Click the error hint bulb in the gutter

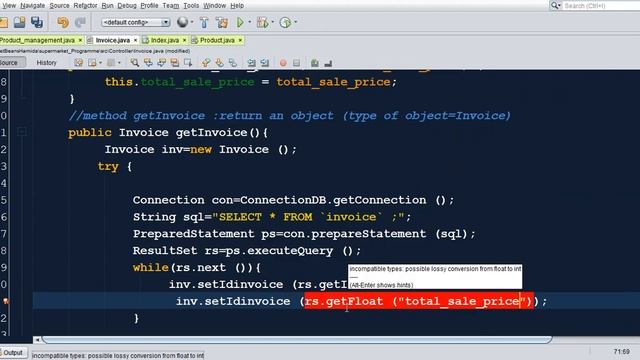coord(6,301)
